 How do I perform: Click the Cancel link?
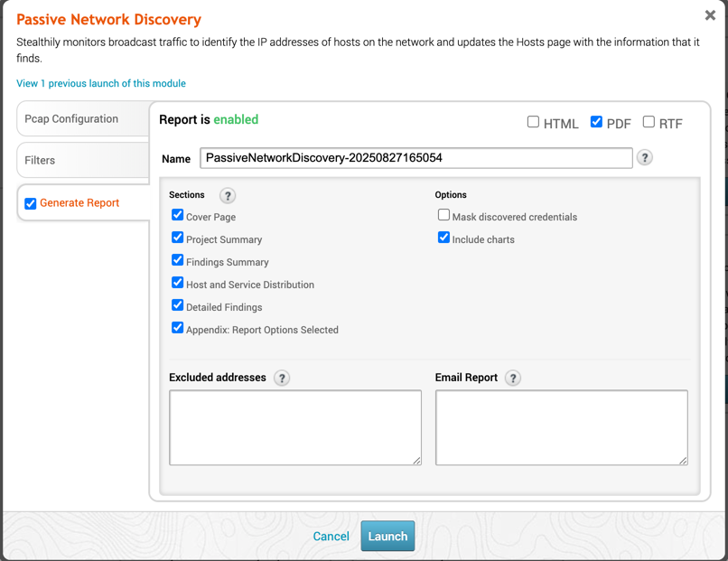[331, 537]
